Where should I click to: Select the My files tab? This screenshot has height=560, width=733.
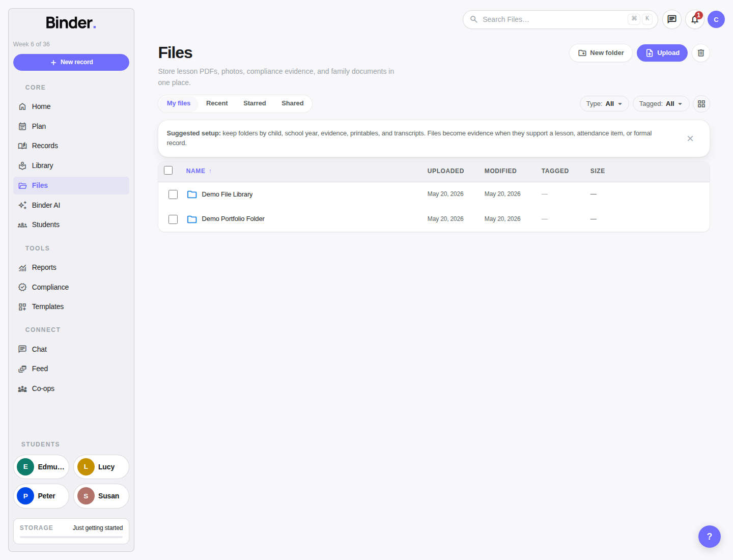click(x=179, y=103)
